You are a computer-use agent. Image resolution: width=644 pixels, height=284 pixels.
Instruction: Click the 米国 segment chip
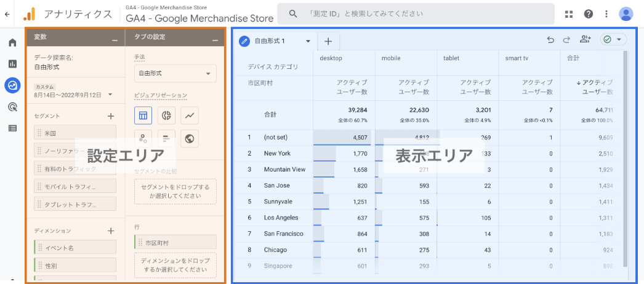(x=75, y=132)
